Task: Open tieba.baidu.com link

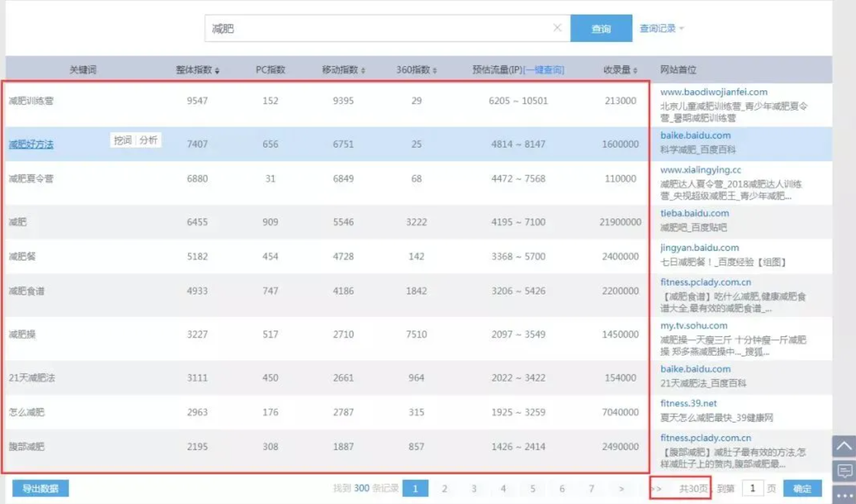Action: click(695, 213)
